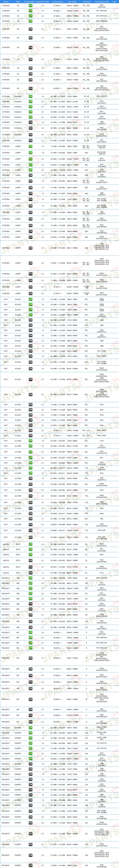Click 'LFZ (XU7JP)' in Citroen Evasion row
This screenshot has width=119, height=868.
(102, 96)
